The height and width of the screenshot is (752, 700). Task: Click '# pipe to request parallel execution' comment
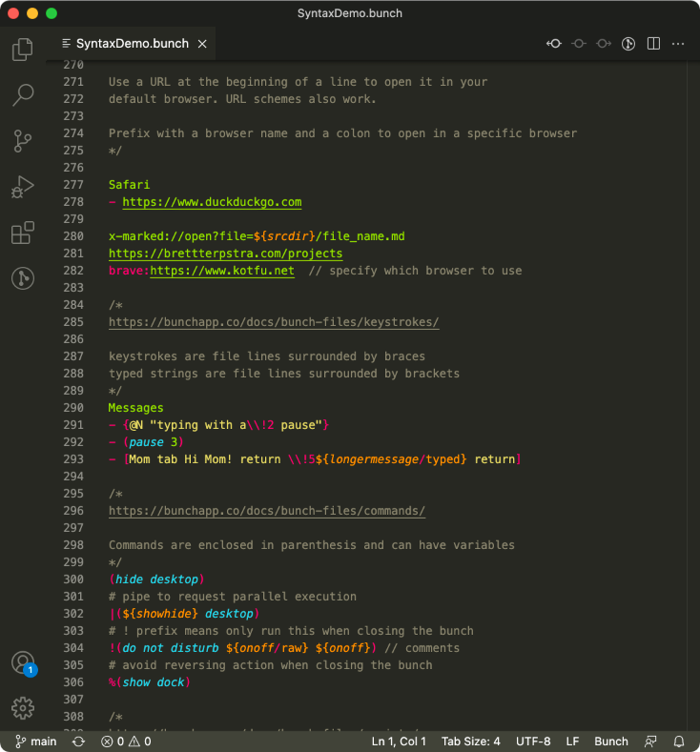(x=232, y=597)
